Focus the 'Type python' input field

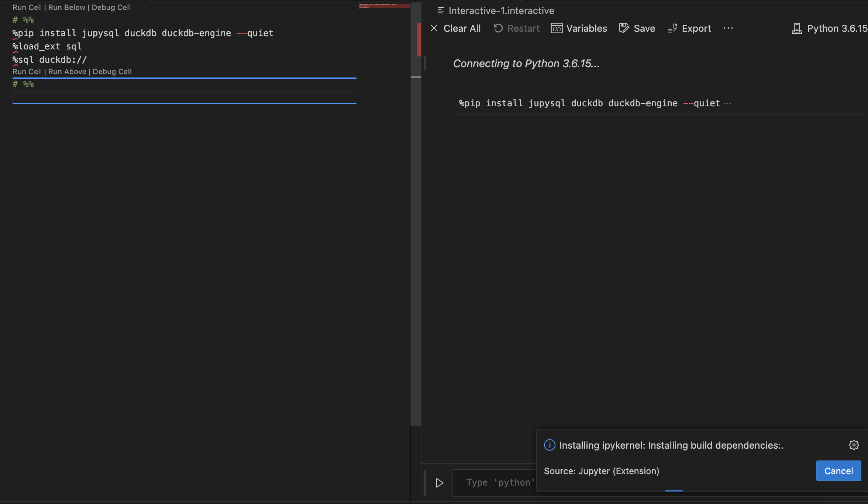498,483
